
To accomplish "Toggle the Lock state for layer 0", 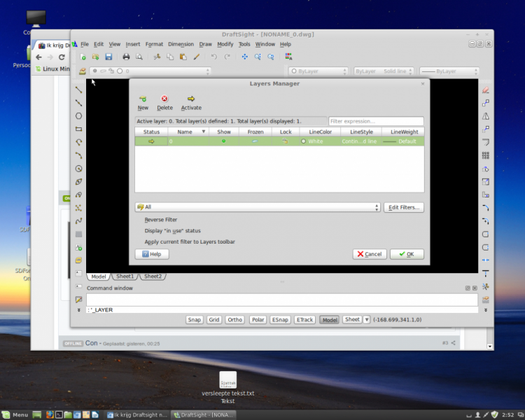I will click(x=285, y=141).
